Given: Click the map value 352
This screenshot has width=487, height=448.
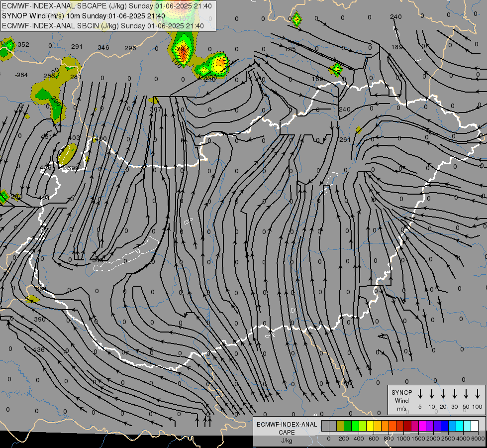Looking at the screenshot, I should tap(23, 44).
